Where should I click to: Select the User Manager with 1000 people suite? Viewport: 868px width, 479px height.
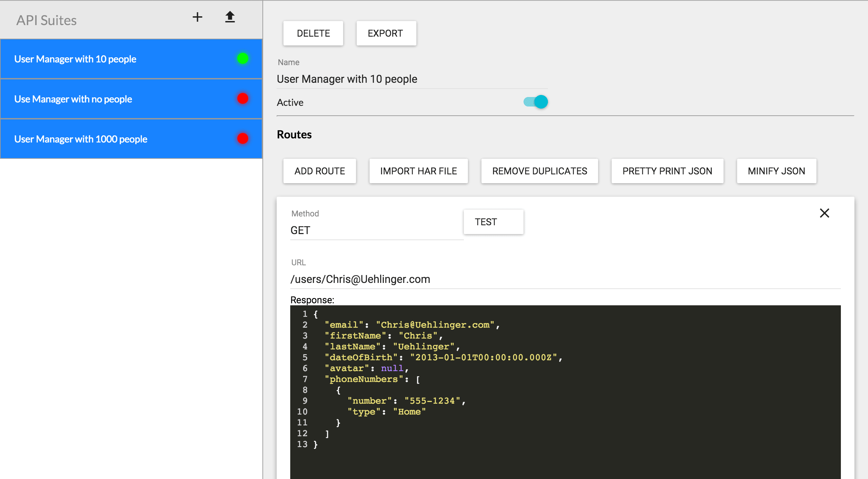point(102,139)
